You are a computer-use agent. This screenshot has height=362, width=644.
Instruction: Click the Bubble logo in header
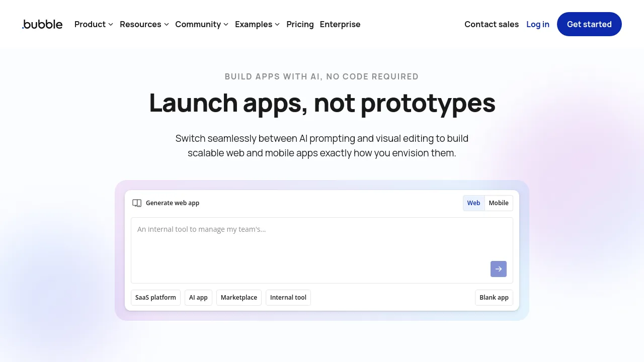pyautogui.click(x=42, y=24)
